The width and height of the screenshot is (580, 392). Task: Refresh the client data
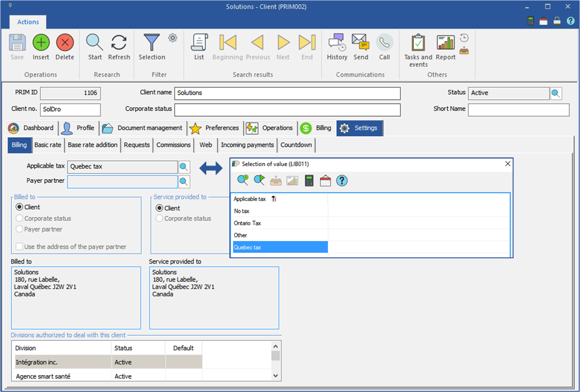119,47
